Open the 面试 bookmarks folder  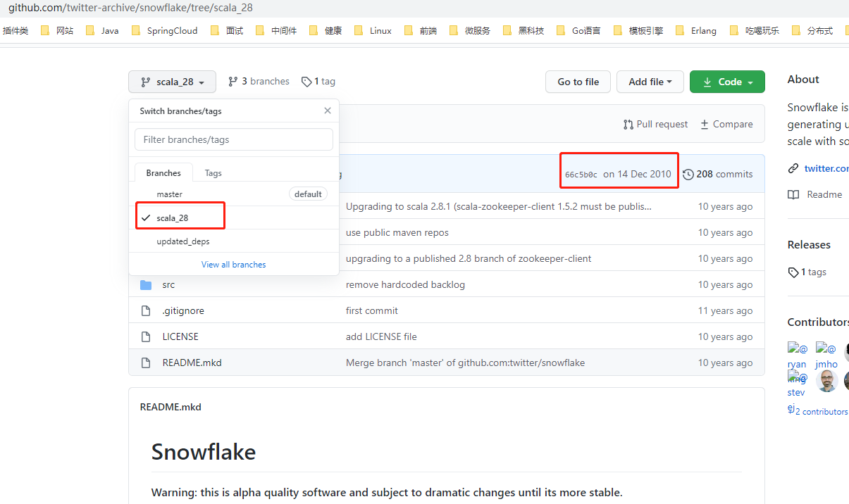[x=226, y=30]
